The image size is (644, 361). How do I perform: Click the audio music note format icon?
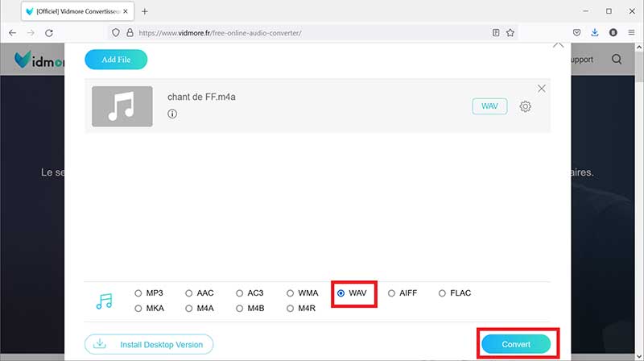(104, 301)
